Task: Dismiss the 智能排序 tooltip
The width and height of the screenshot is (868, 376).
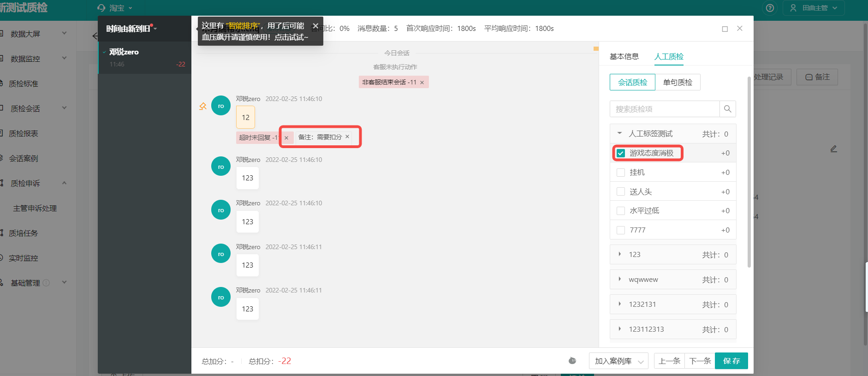Action: tap(315, 26)
